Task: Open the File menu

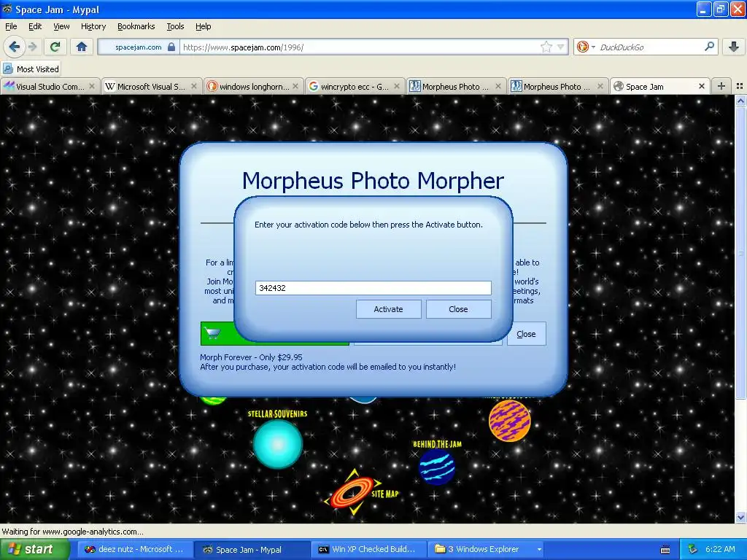Action: pos(11,26)
